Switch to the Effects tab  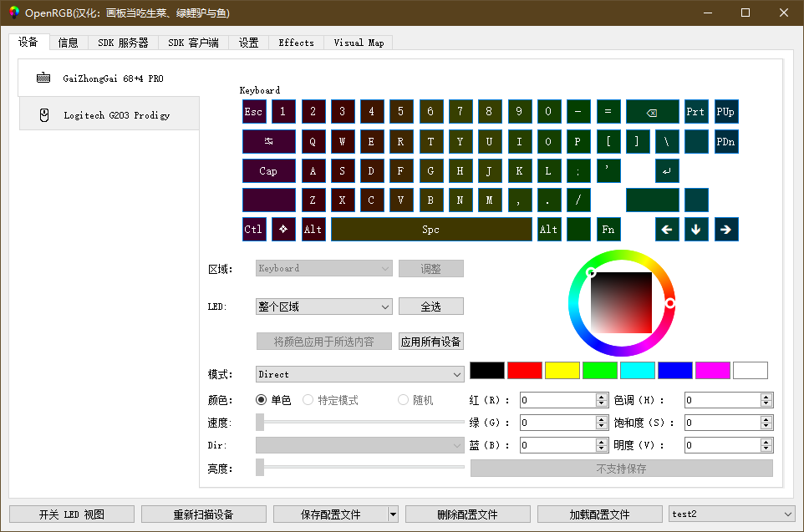(296, 43)
